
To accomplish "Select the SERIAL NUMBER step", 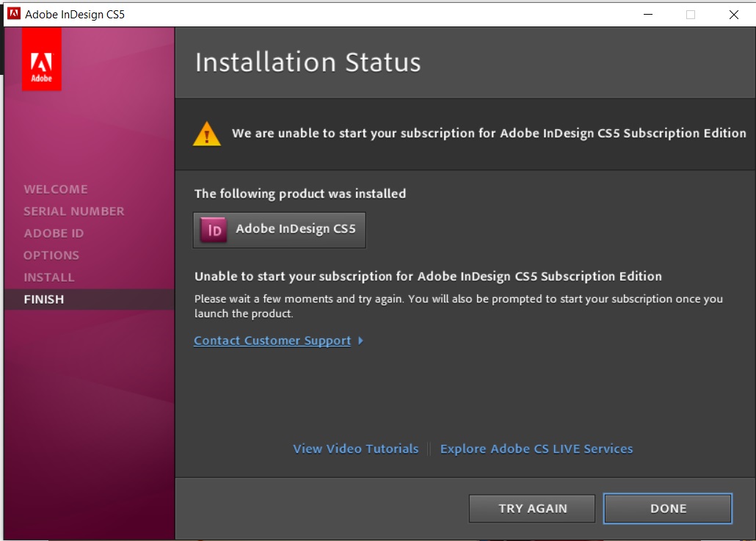I will 74,211.
